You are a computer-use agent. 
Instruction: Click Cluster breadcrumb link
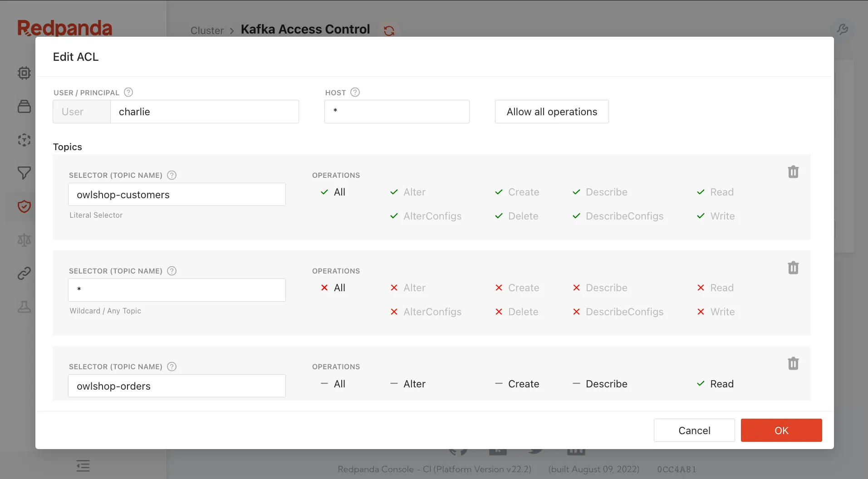click(x=207, y=30)
